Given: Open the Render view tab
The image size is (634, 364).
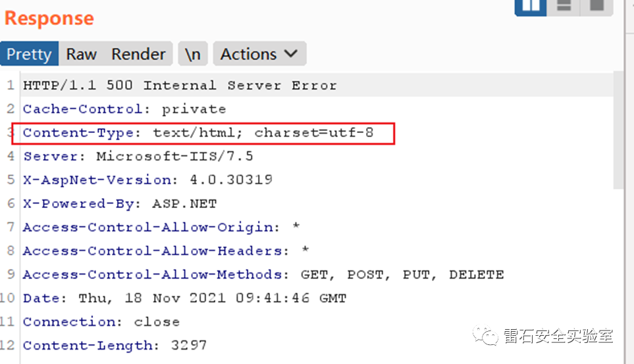Looking at the screenshot, I should pyautogui.click(x=138, y=54).
